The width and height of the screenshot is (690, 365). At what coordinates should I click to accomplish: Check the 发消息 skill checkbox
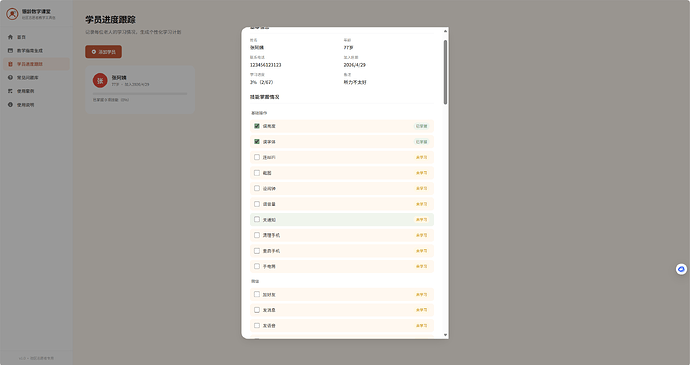click(x=257, y=310)
